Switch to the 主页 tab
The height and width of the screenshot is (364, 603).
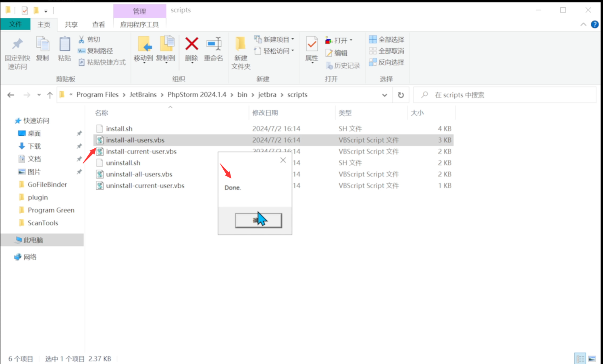pyautogui.click(x=44, y=25)
